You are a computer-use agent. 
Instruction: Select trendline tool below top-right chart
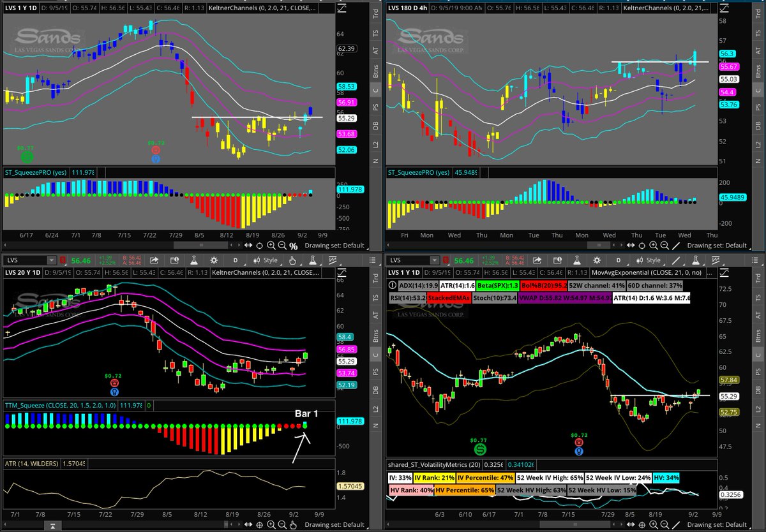(676, 246)
